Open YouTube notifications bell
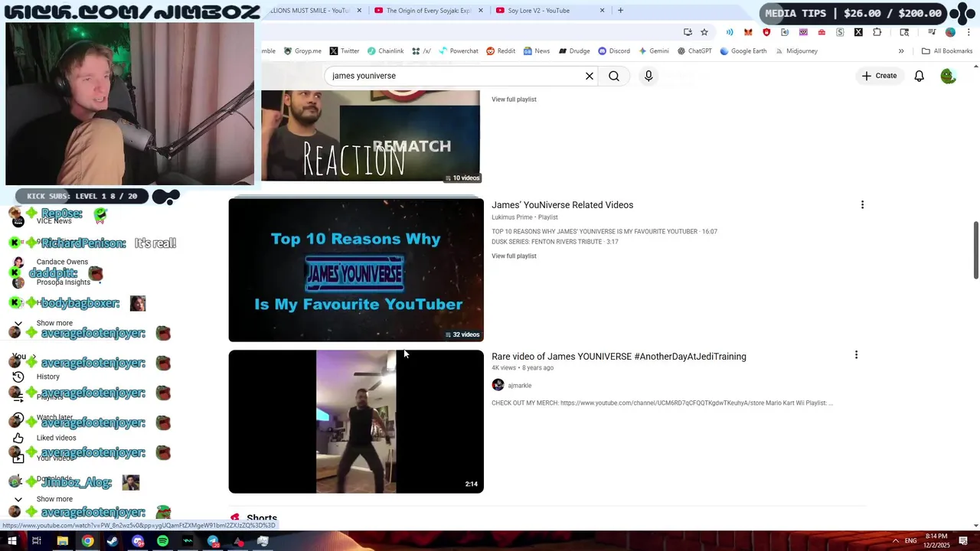 919,76
